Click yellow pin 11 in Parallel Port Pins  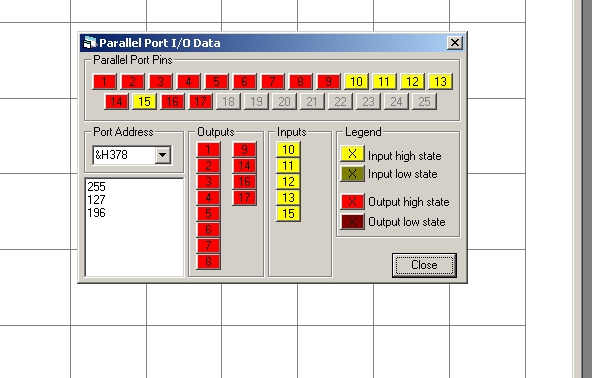pyautogui.click(x=384, y=82)
